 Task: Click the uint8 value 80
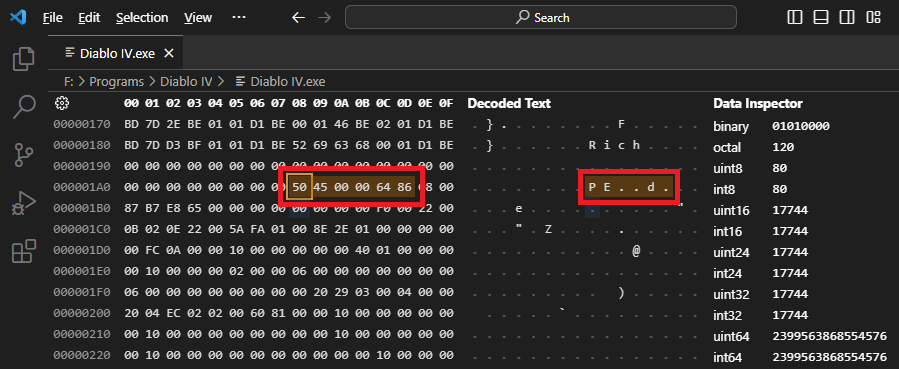click(x=779, y=168)
